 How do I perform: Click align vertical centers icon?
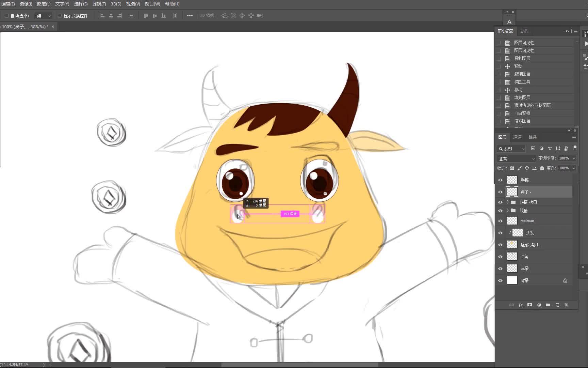155,16
